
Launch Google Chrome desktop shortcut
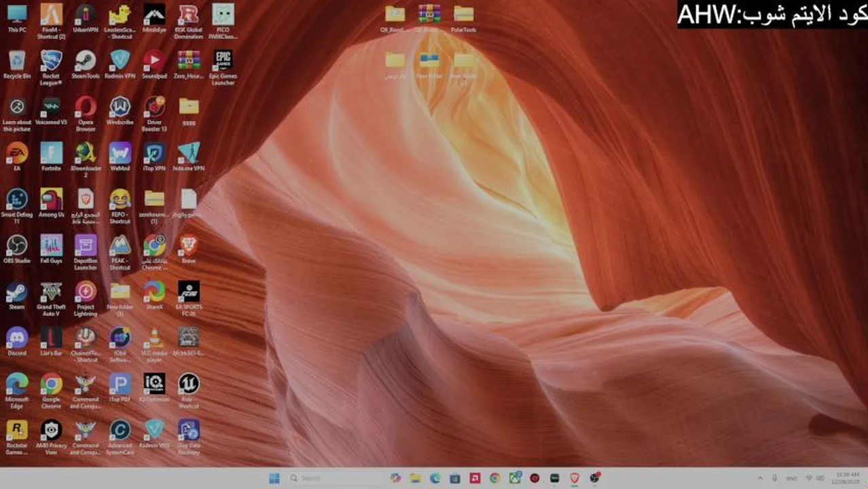[51, 391]
